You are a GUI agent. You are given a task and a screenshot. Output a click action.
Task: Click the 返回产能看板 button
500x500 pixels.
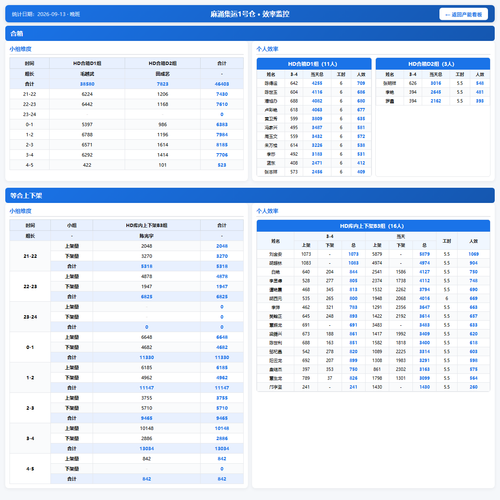tap(463, 14)
